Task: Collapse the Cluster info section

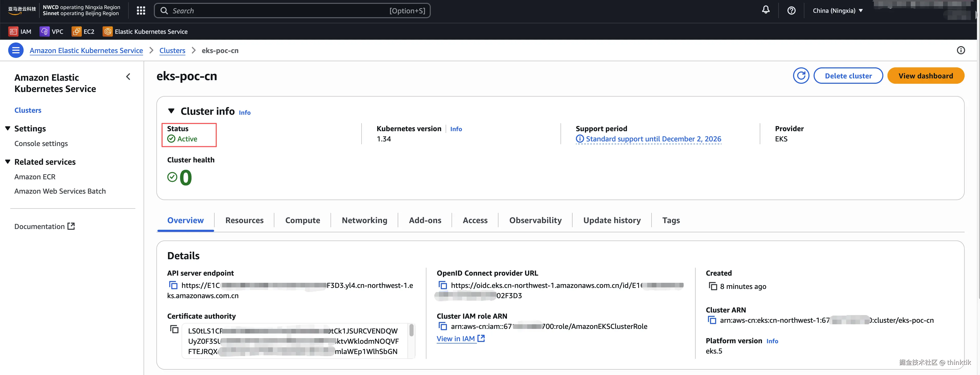Action: (171, 111)
